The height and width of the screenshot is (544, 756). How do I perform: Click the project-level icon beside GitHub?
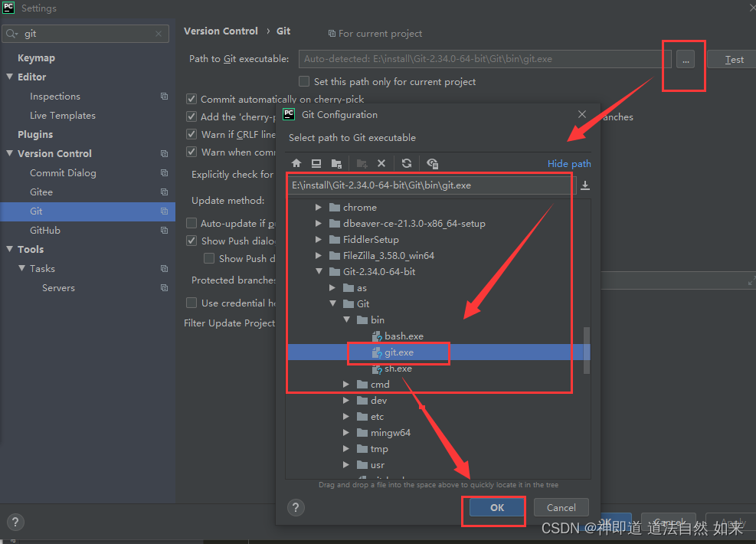165,230
